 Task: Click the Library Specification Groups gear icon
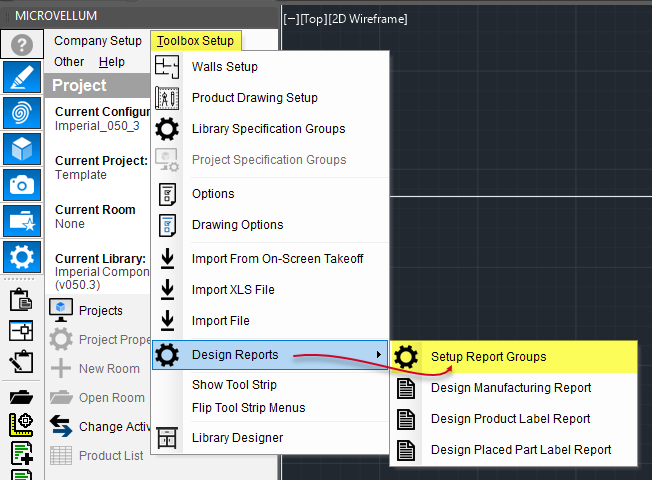167,129
